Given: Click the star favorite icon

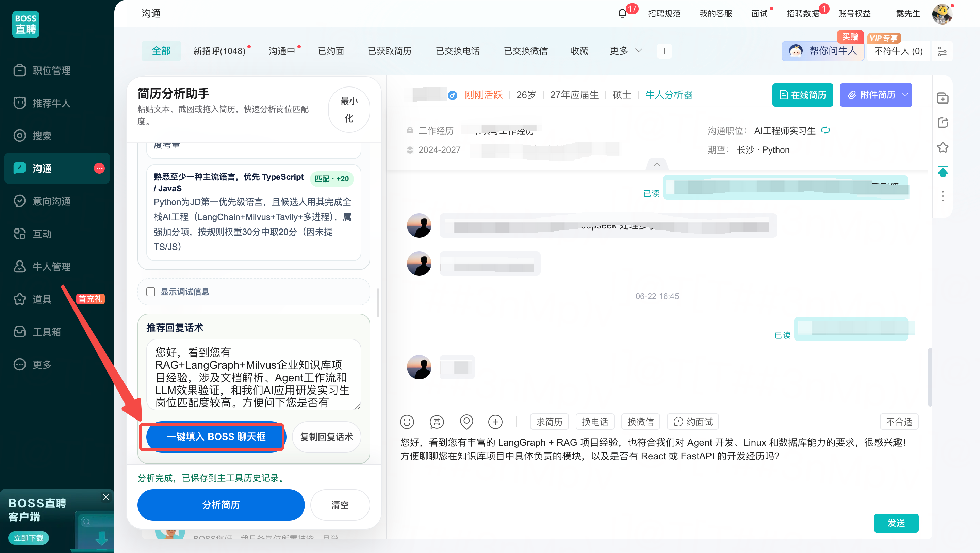Looking at the screenshot, I should click(x=943, y=147).
